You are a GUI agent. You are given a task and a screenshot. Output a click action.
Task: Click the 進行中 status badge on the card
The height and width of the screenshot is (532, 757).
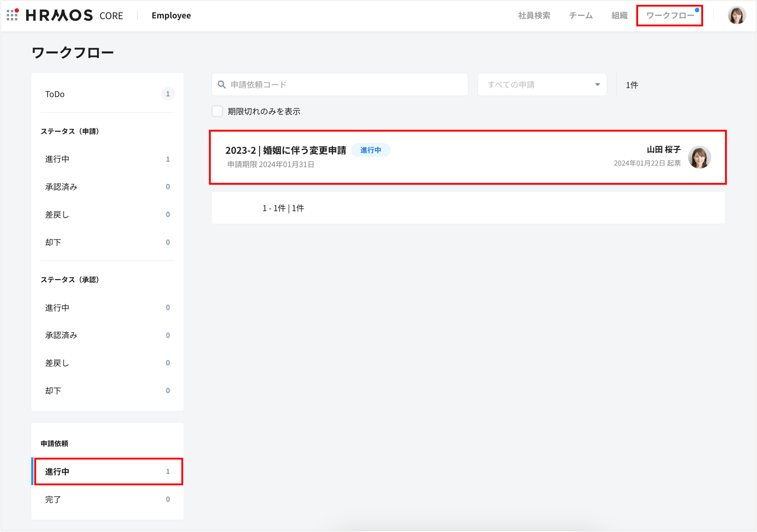click(x=371, y=150)
